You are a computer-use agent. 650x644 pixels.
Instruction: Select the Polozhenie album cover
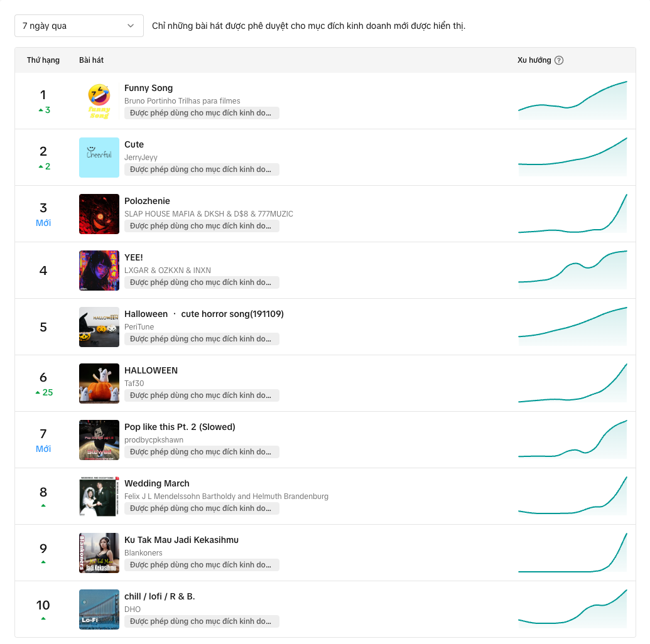click(99, 214)
